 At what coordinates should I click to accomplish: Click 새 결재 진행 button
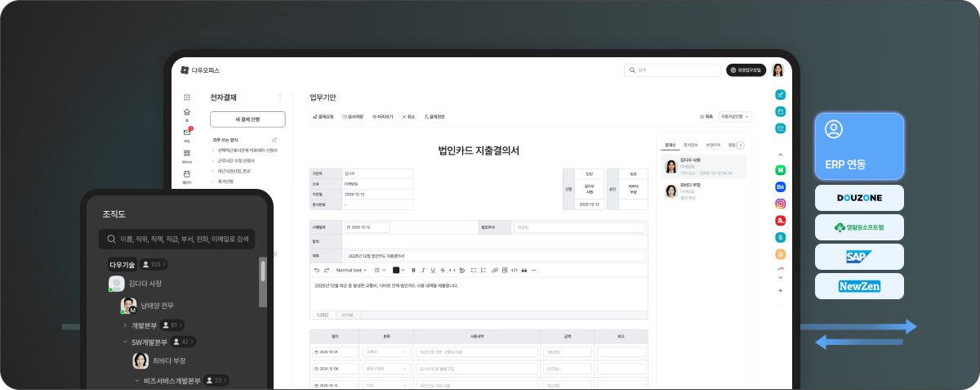[247, 119]
